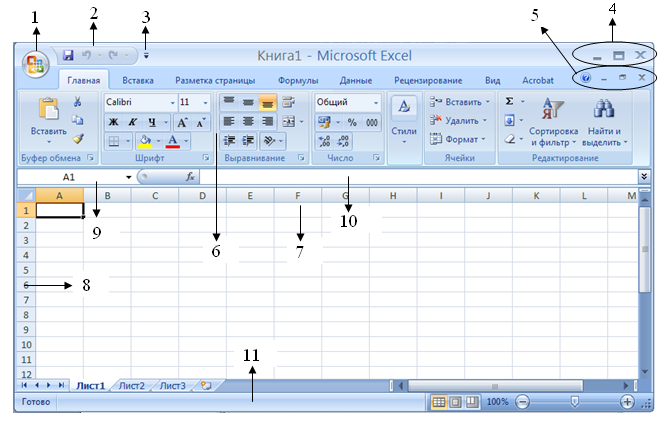Activate the Format Painter brush

click(78, 139)
